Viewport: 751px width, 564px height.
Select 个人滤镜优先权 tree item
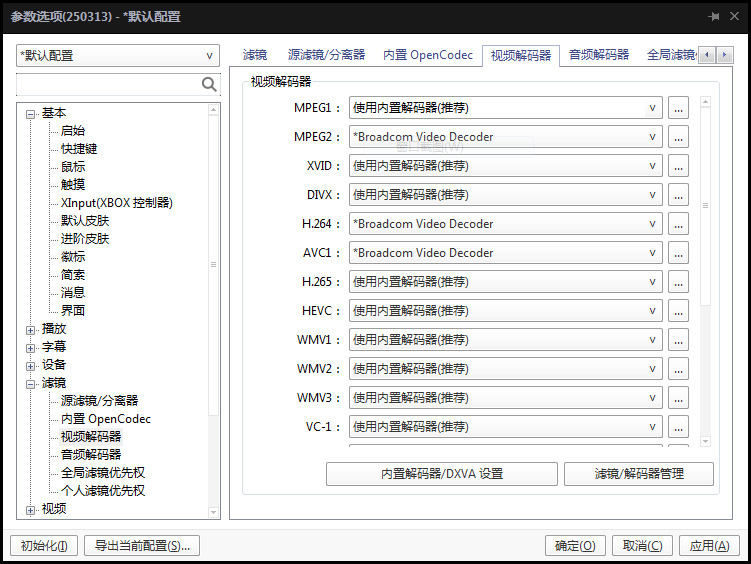[x=102, y=490]
